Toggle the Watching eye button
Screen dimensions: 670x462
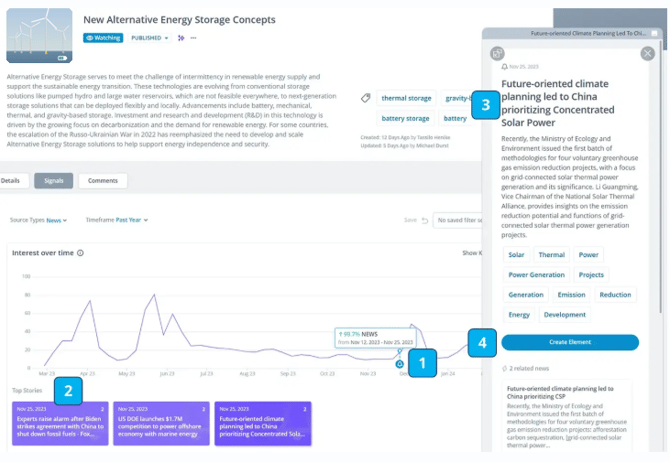103,38
